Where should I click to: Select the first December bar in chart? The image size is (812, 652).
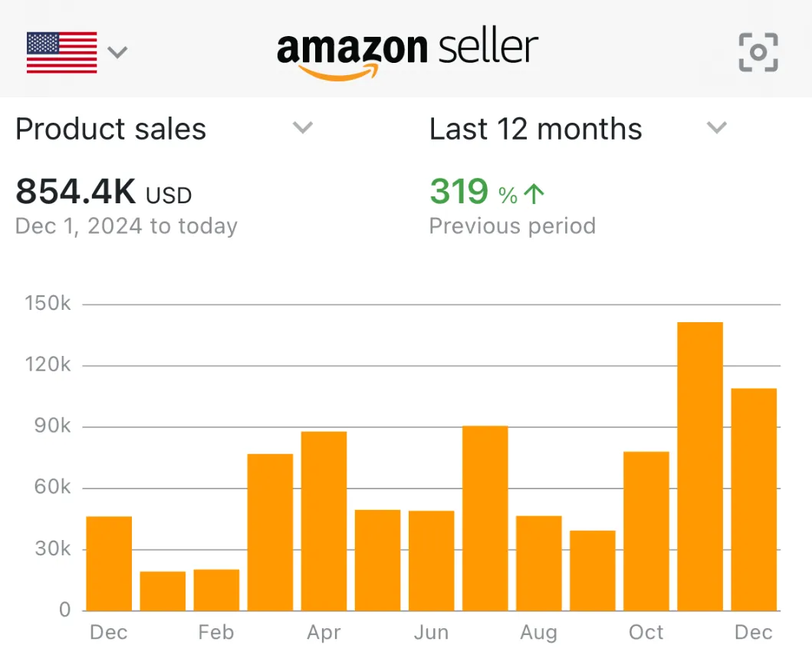click(x=109, y=563)
